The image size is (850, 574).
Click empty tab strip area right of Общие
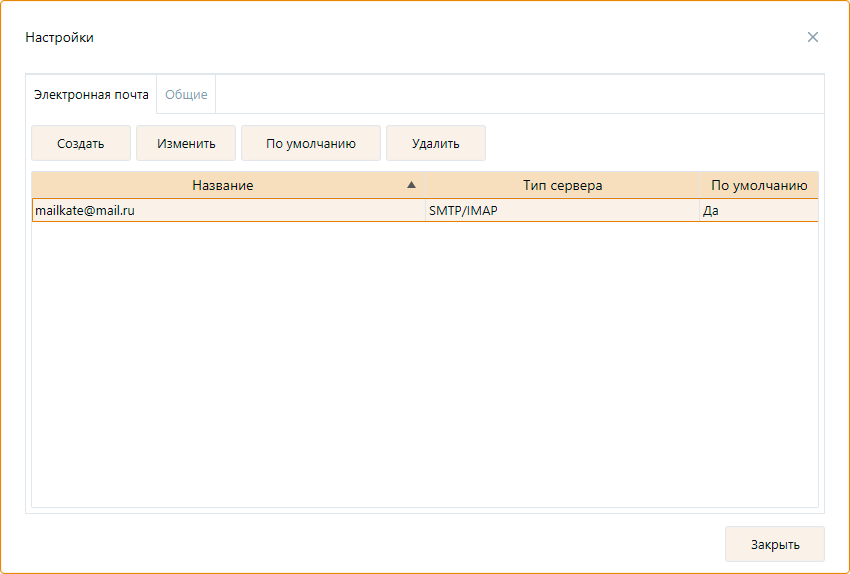520,94
